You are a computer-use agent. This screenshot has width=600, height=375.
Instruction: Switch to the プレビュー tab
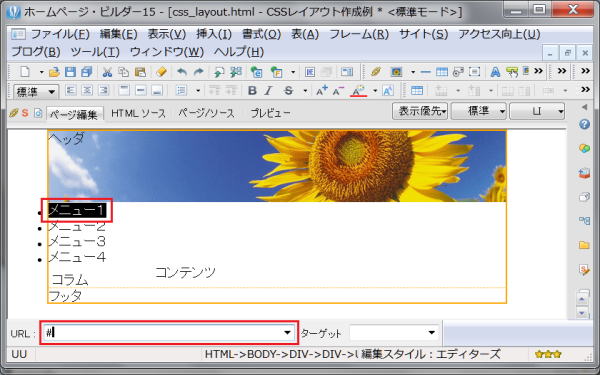(x=270, y=113)
